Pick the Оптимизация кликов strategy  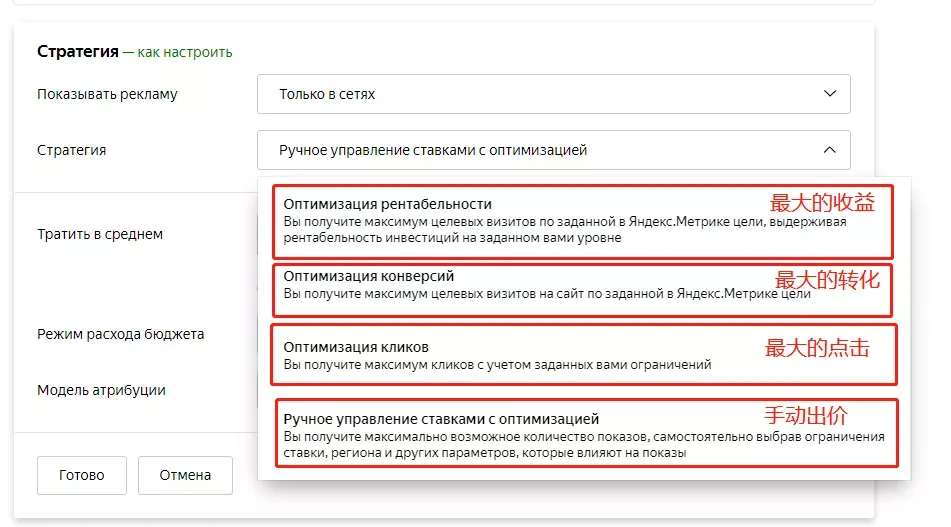click(583, 355)
